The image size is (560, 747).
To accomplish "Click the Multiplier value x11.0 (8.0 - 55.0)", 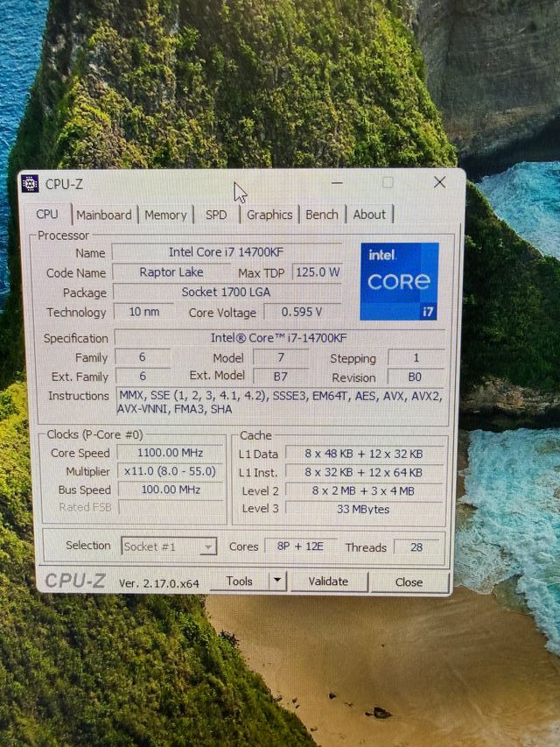I will point(171,471).
